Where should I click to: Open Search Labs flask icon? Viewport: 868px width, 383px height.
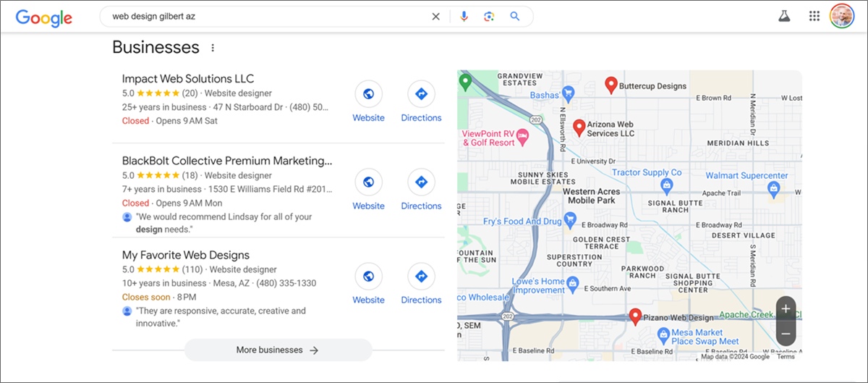(x=785, y=17)
